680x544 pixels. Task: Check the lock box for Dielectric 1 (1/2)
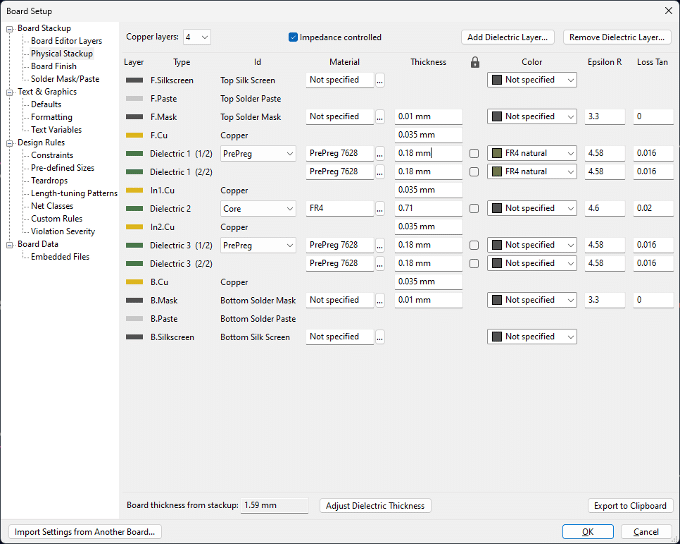[474, 153]
